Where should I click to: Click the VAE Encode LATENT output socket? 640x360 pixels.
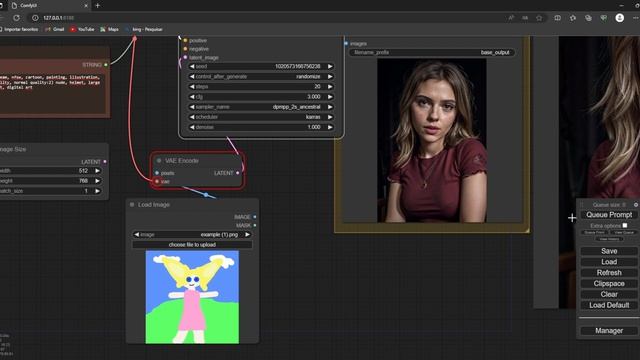pos(238,173)
